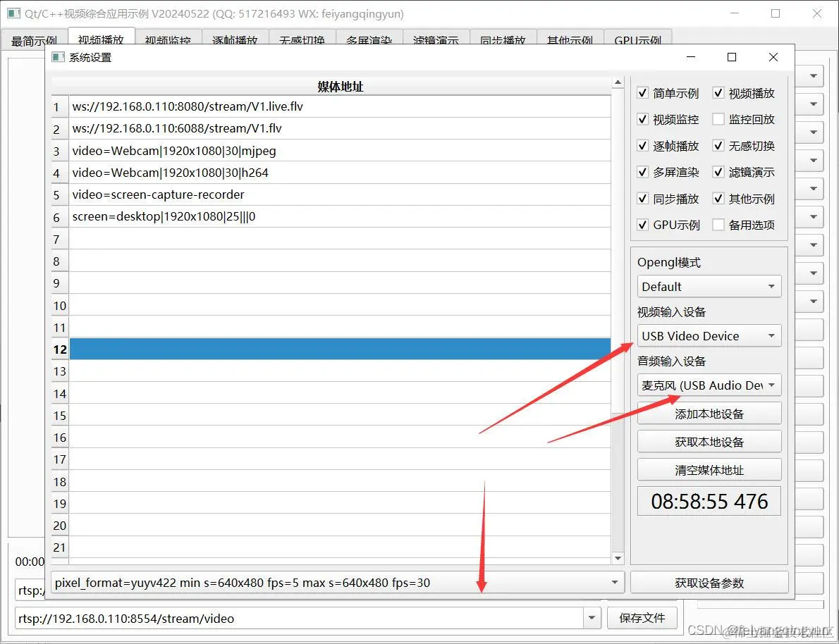This screenshot has width=839, height=644.
Task: Click the 系统设置 dialog title icon
Action: [x=58, y=57]
